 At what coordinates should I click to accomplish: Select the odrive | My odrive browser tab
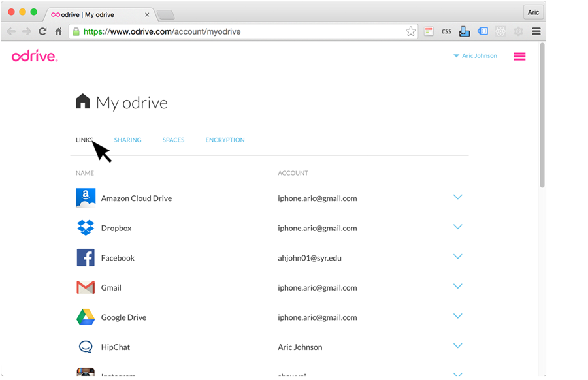pyautogui.click(x=99, y=14)
